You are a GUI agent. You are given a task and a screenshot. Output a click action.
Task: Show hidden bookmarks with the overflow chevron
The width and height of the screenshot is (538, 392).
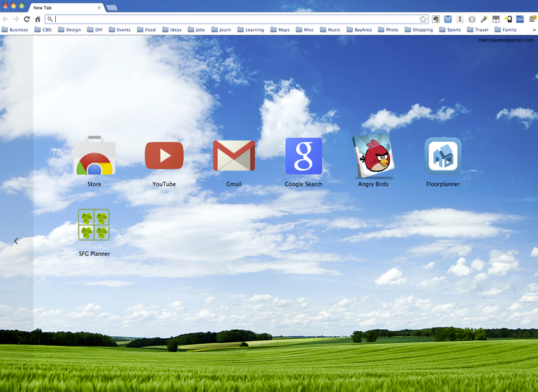534,30
